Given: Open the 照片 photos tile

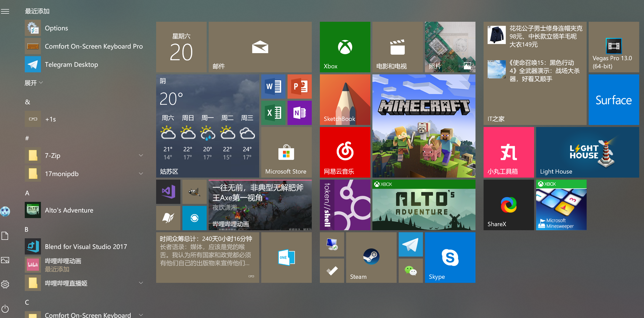Looking at the screenshot, I should pos(450,47).
